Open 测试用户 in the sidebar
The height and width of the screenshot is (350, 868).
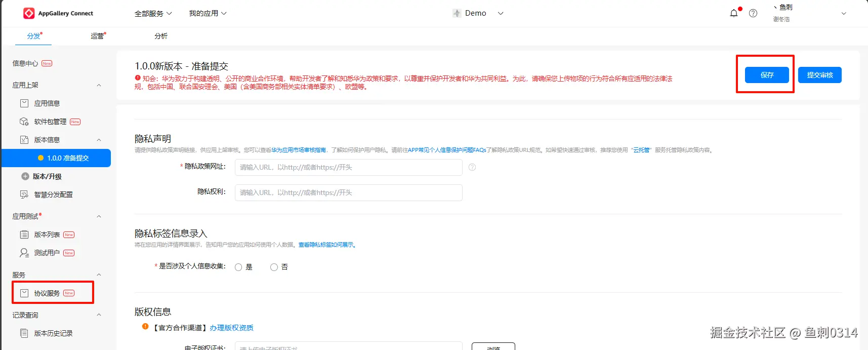click(x=47, y=253)
